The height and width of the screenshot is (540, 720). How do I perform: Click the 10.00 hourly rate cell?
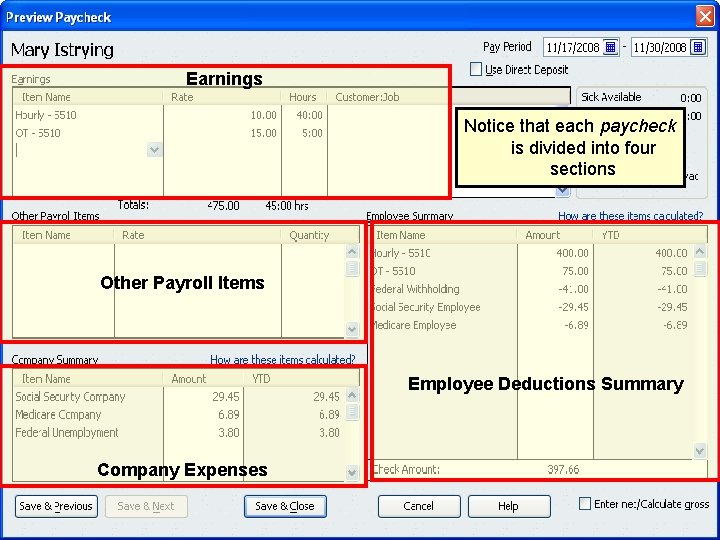coord(264,115)
